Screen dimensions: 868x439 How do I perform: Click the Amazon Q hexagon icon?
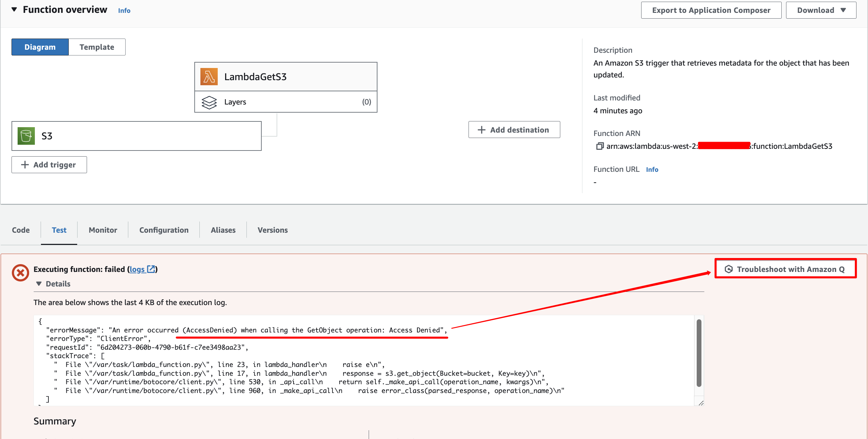tap(729, 269)
